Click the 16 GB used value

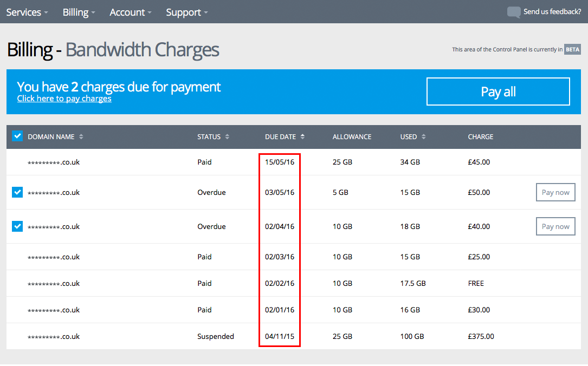[x=410, y=310]
